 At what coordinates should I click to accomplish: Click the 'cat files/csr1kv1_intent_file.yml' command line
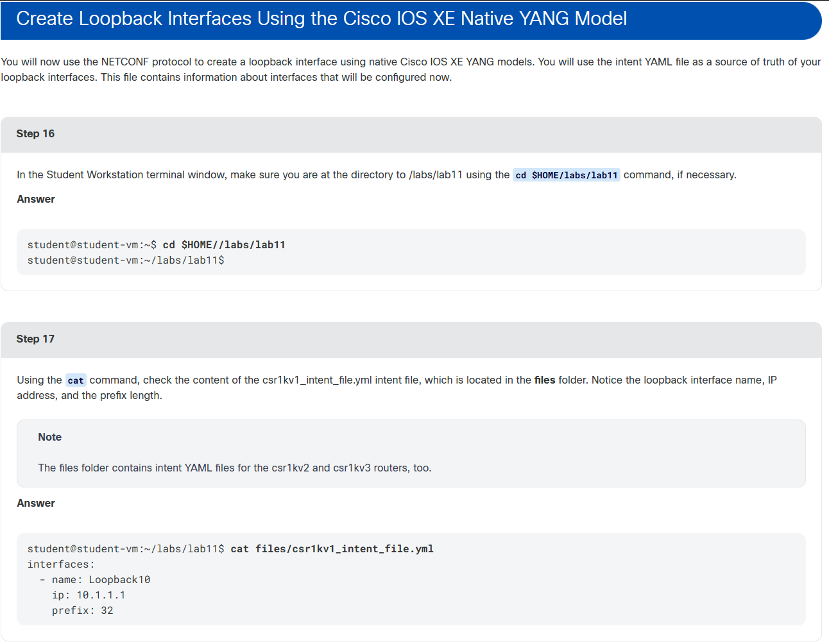[230, 549]
